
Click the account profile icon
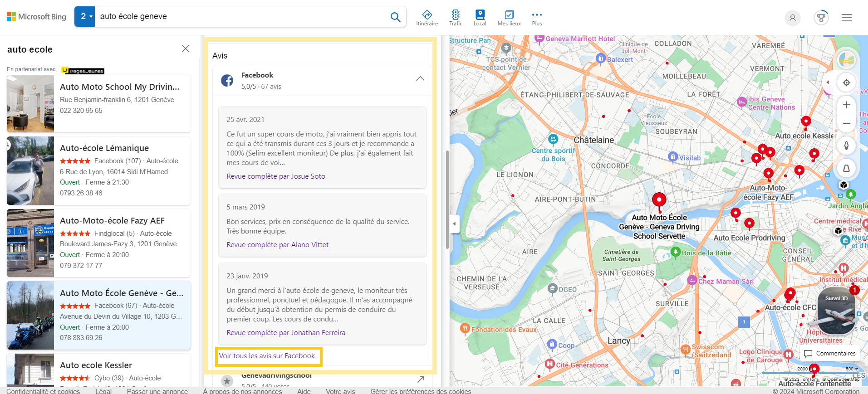point(793,18)
